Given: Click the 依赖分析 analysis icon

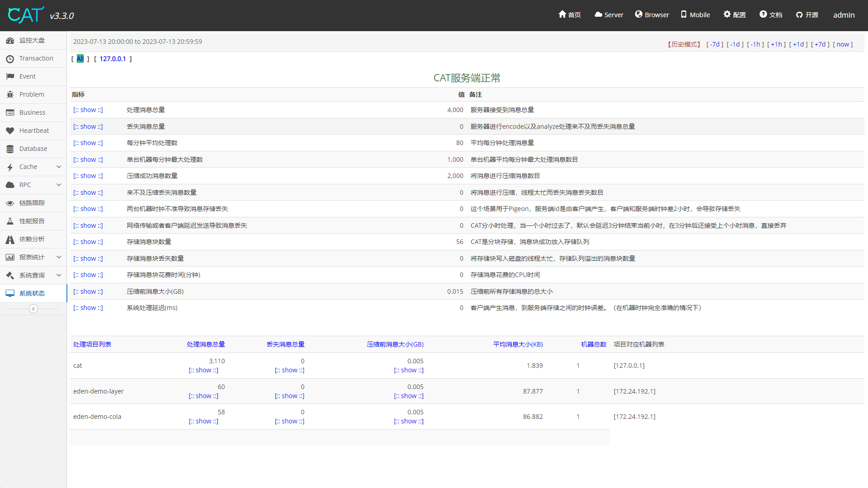Looking at the screenshot, I should click(10, 239).
